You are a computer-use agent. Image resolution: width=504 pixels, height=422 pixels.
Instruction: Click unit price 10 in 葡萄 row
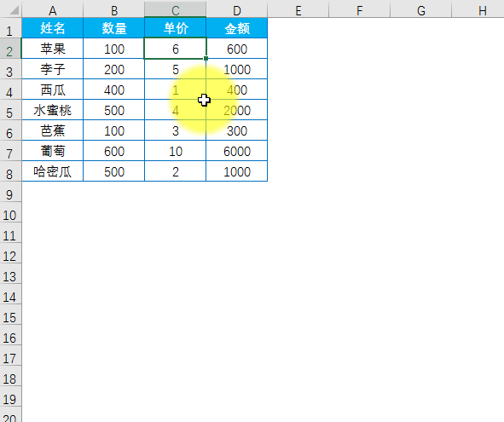(x=175, y=151)
